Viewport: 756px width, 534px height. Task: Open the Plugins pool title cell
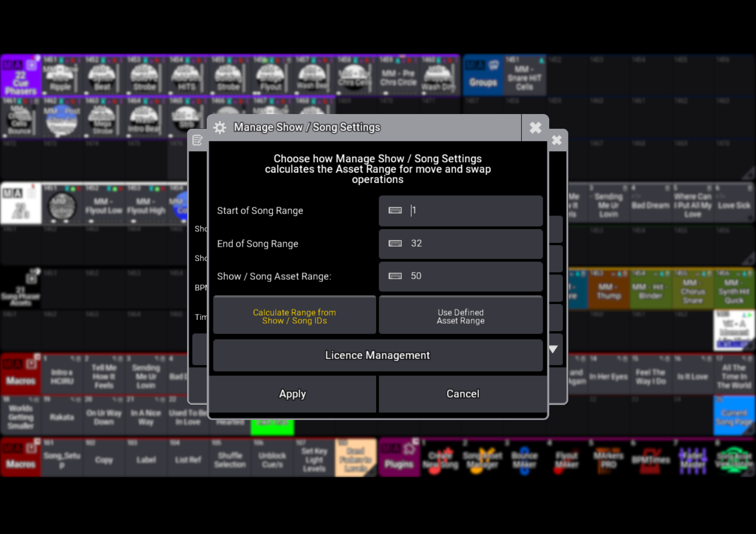(399, 458)
